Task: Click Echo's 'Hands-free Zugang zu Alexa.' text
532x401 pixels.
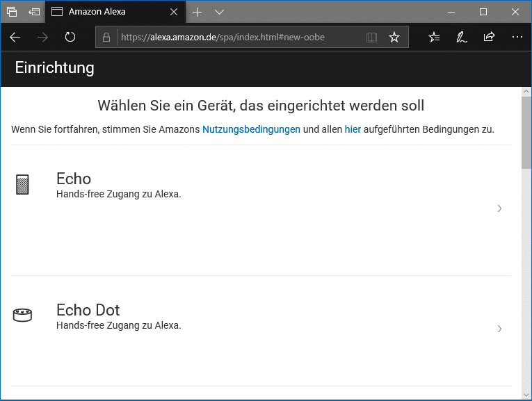Action: 119,194
